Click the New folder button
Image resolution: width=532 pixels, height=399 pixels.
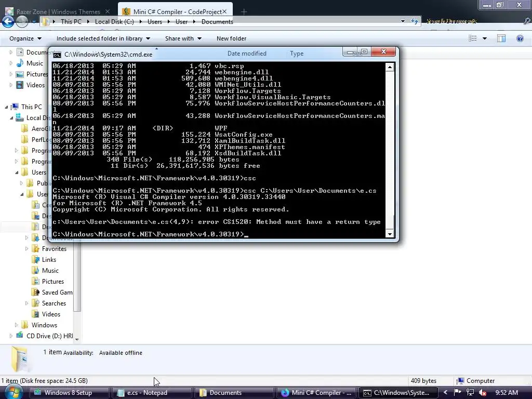point(231,38)
